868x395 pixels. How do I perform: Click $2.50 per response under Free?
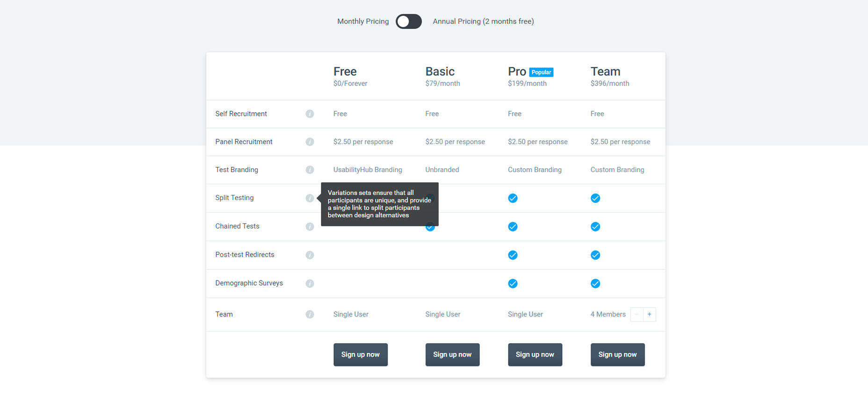coord(363,142)
